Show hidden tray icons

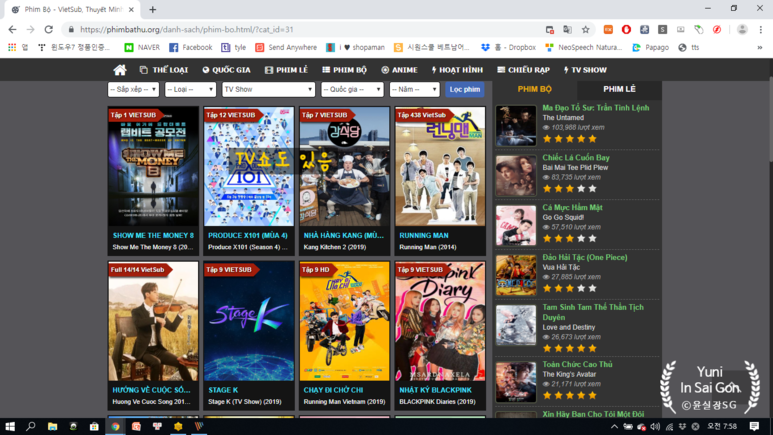614,427
